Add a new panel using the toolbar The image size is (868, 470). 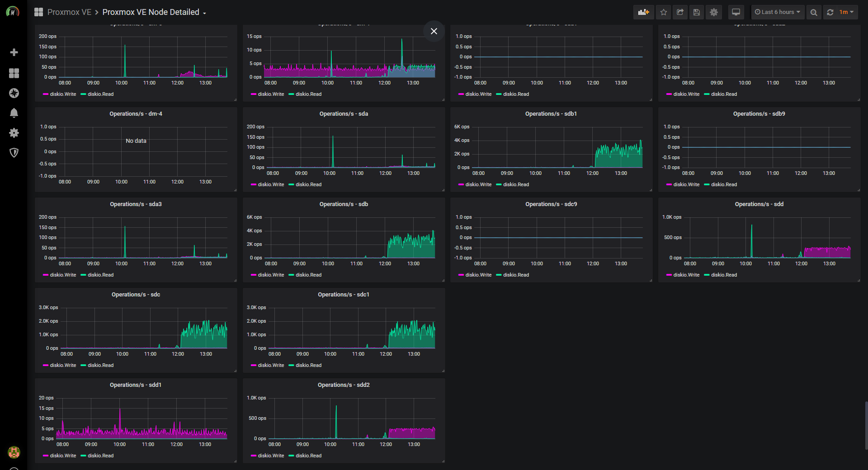pyautogui.click(x=643, y=12)
